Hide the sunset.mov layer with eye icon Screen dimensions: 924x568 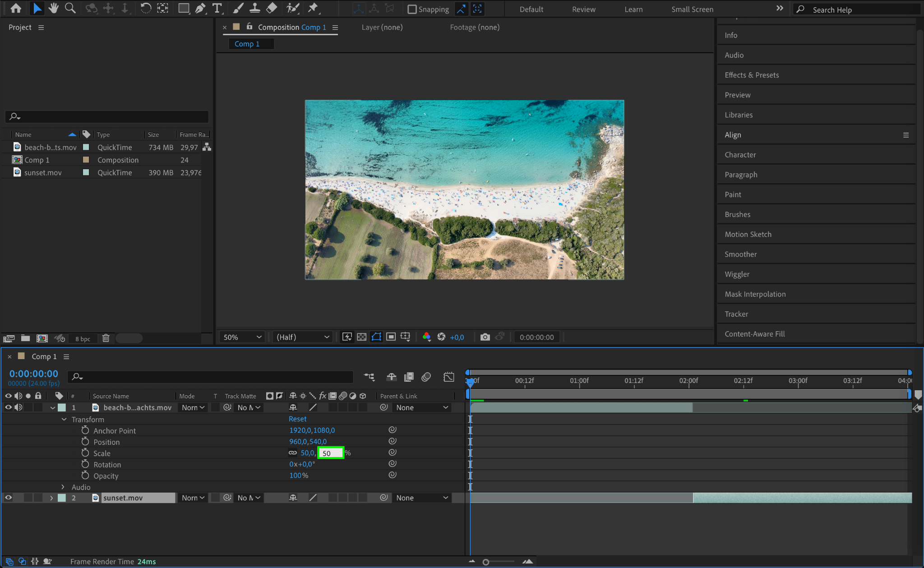pos(8,498)
